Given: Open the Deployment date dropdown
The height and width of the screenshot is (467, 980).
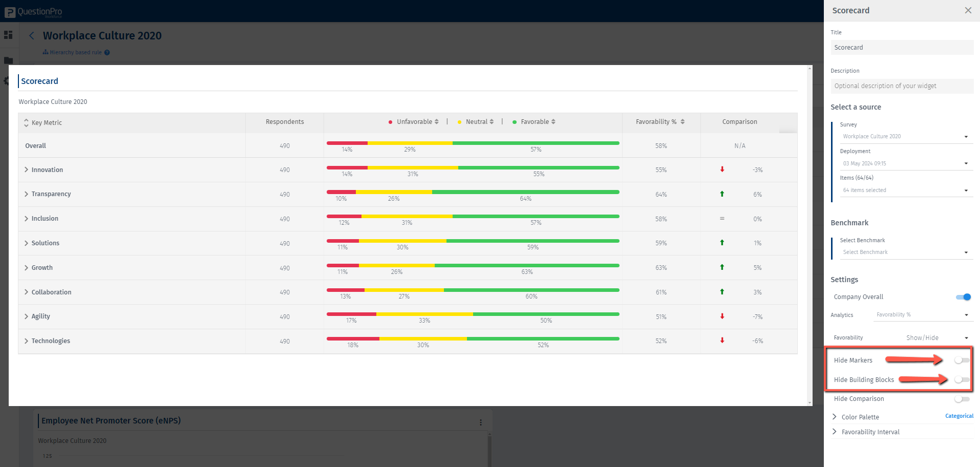Looking at the screenshot, I should click(904, 164).
